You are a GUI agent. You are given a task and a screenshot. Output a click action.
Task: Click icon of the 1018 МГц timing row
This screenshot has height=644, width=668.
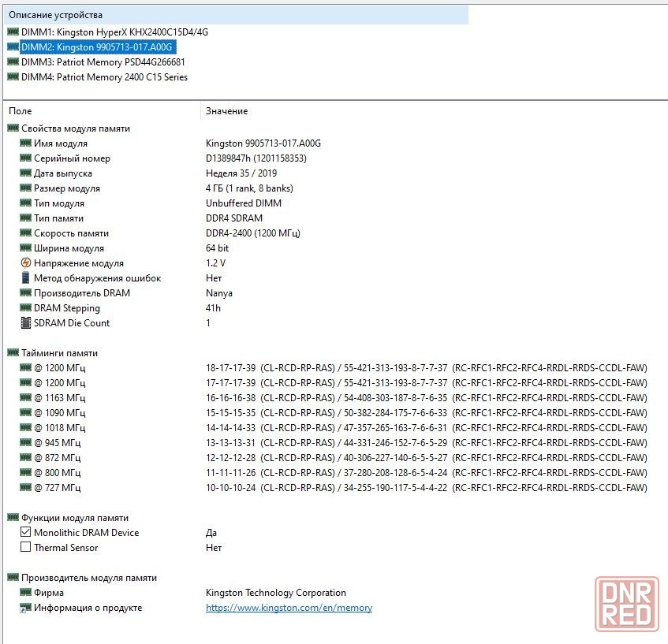25,426
